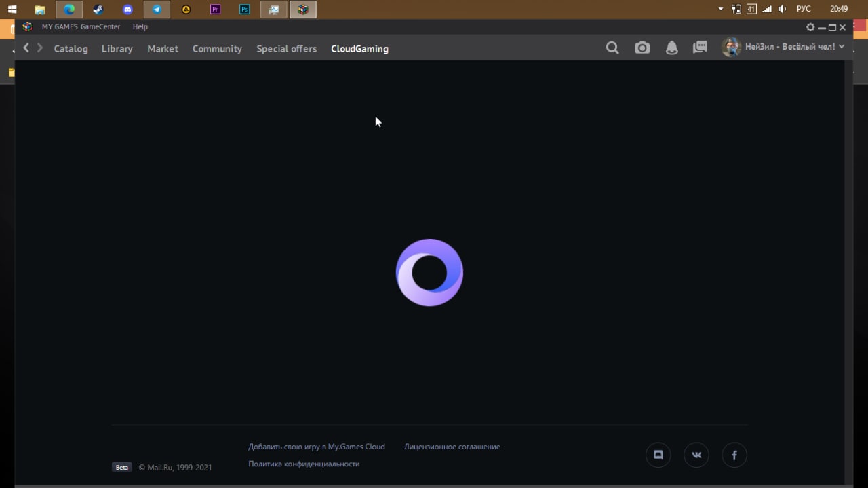Close the GameCenter window
The image size is (868, 488).
842,27
